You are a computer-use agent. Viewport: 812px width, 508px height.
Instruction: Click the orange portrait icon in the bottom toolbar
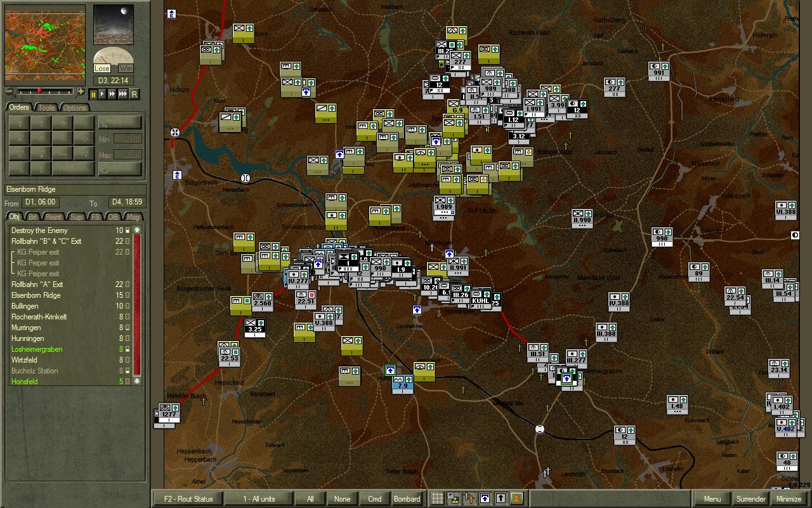pyautogui.click(x=516, y=498)
